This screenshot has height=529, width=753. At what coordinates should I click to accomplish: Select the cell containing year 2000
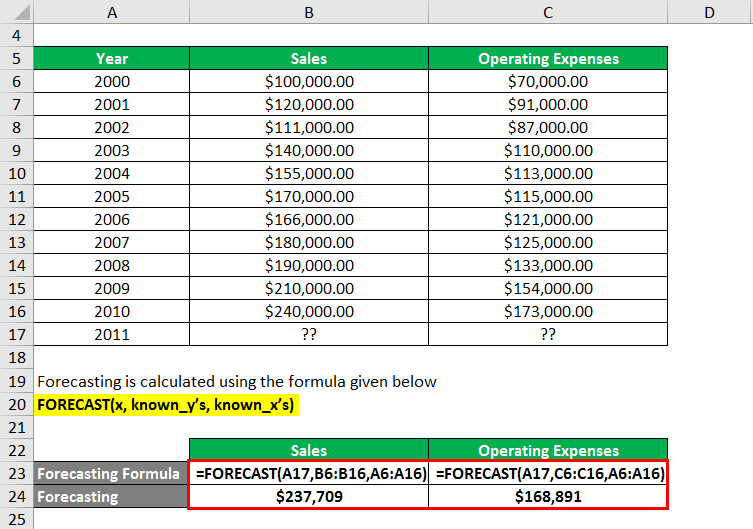click(111, 81)
